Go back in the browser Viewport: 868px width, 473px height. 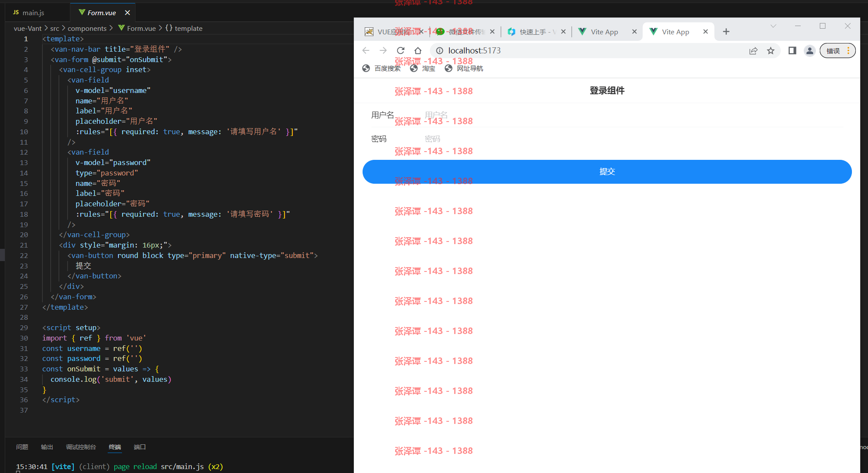[366, 50]
